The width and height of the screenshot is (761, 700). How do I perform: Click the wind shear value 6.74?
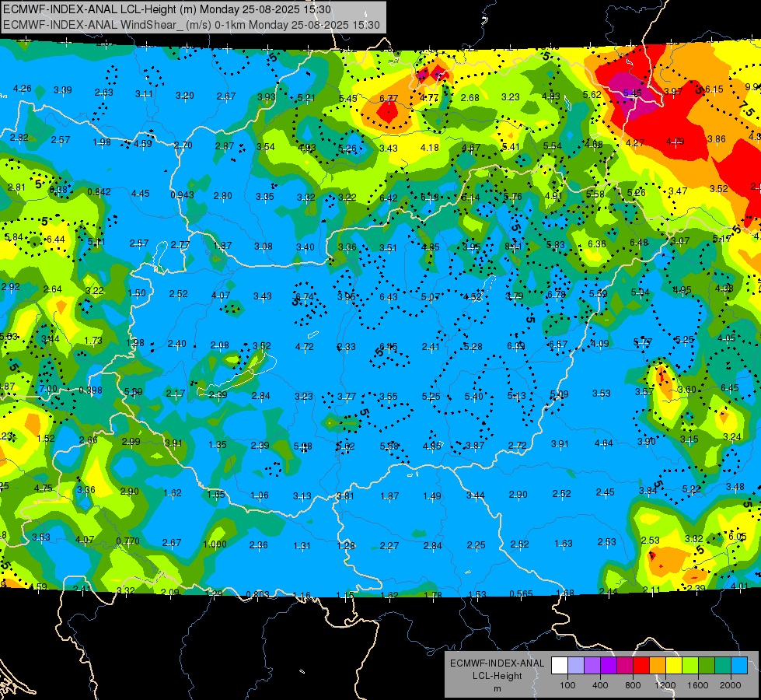coord(304,297)
